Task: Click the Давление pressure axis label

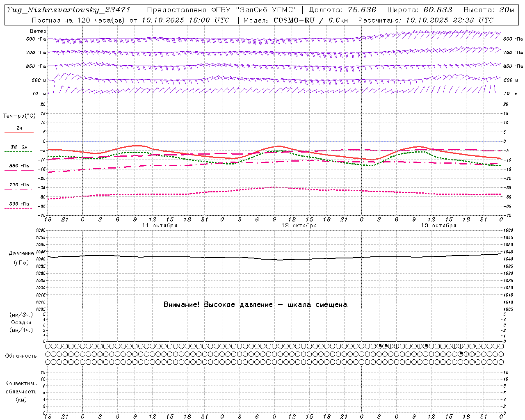Action: coord(21,253)
